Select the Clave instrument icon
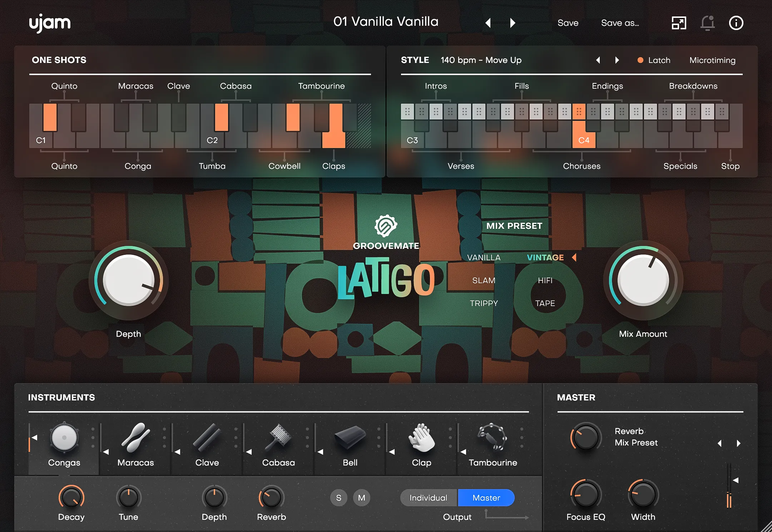This screenshot has width=772, height=532. [x=207, y=438]
